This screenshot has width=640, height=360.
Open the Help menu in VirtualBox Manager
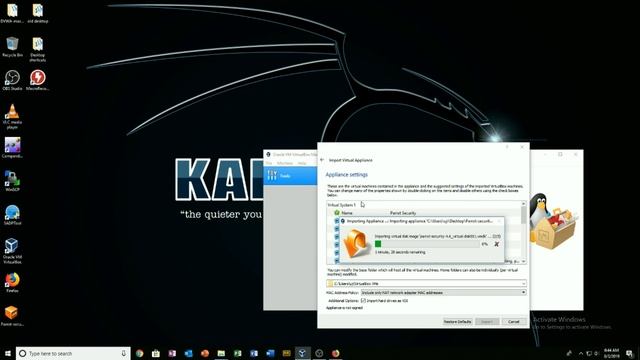[302, 163]
